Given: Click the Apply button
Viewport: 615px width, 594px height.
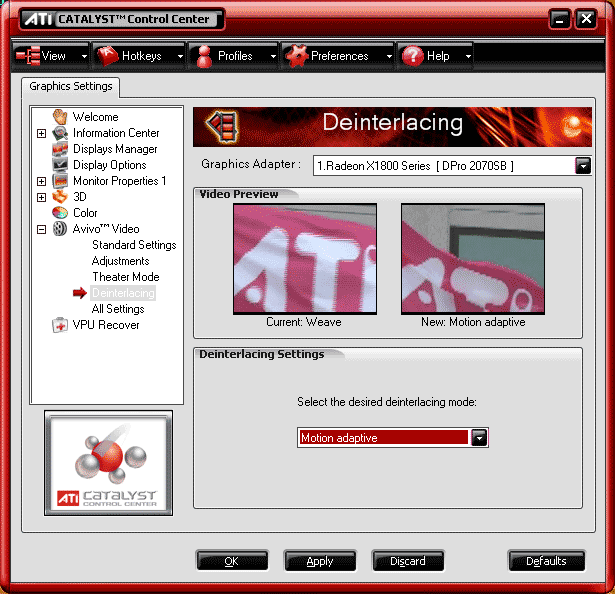Looking at the screenshot, I should (320, 561).
